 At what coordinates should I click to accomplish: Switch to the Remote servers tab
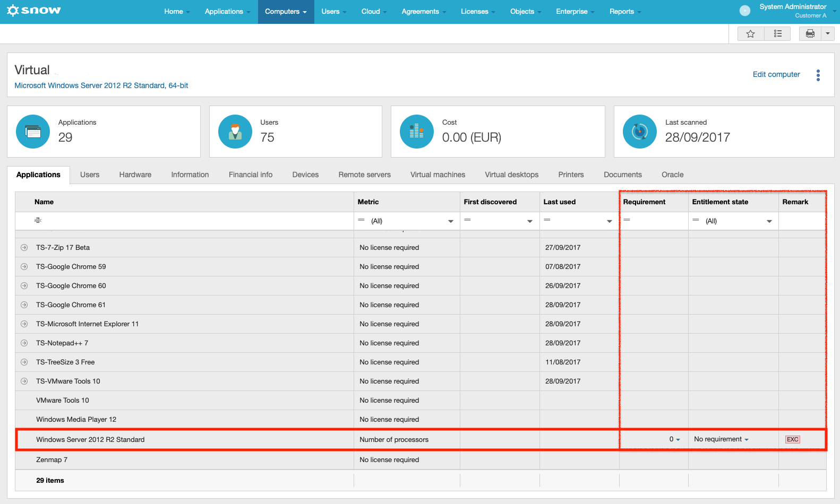(365, 175)
